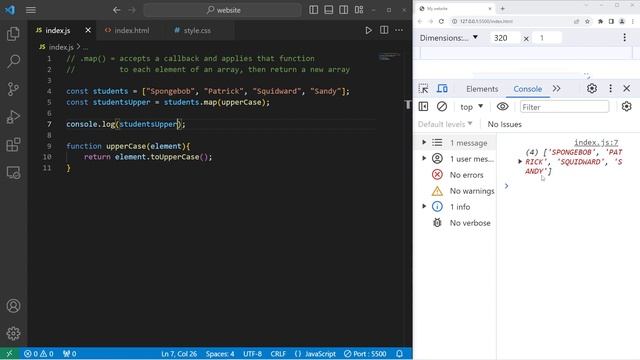The width and height of the screenshot is (640, 360).
Task: Click the width field showing 320
Action: (x=505, y=38)
